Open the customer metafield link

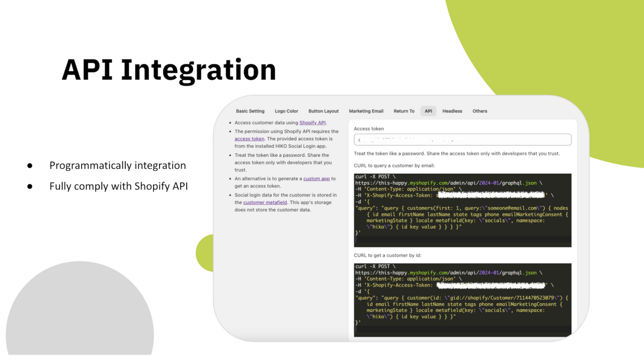(x=265, y=202)
